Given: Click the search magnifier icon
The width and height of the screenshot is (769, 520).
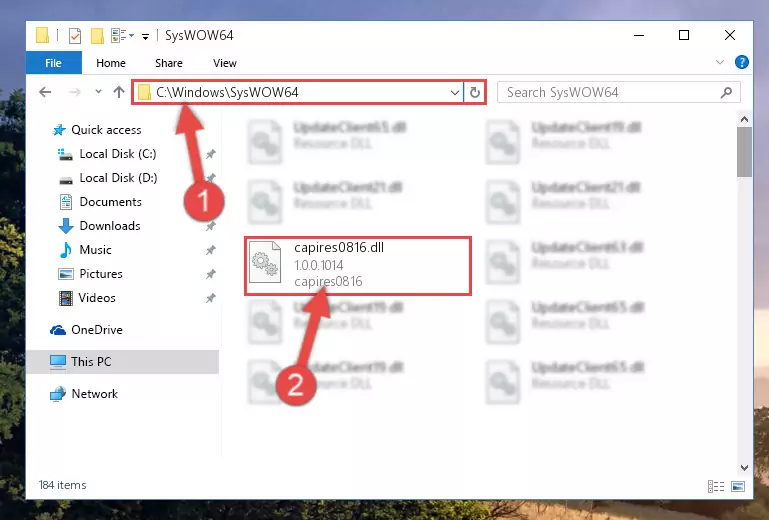Looking at the screenshot, I should pos(726,92).
